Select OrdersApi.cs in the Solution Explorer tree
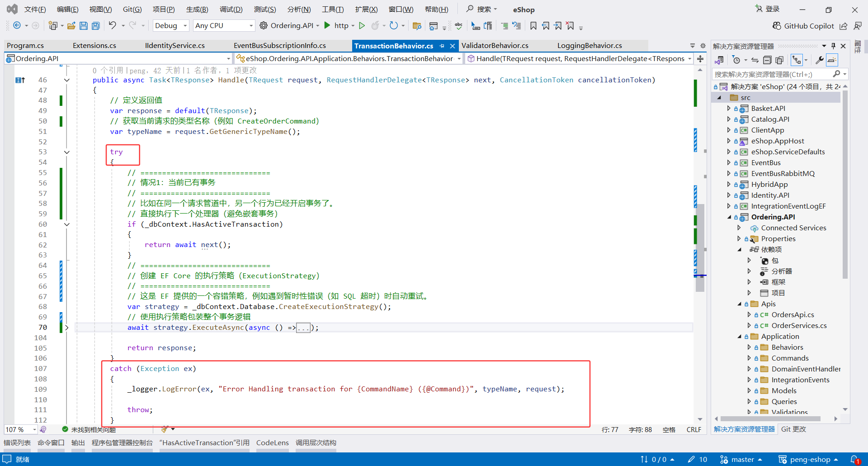Image resolution: width=868 pixels, height=466 pixels. (x=793, y=315)
